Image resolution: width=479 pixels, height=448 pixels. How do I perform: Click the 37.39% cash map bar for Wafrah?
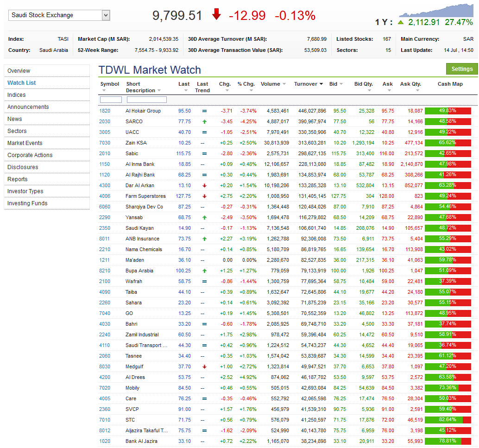(x=448, y=281)
